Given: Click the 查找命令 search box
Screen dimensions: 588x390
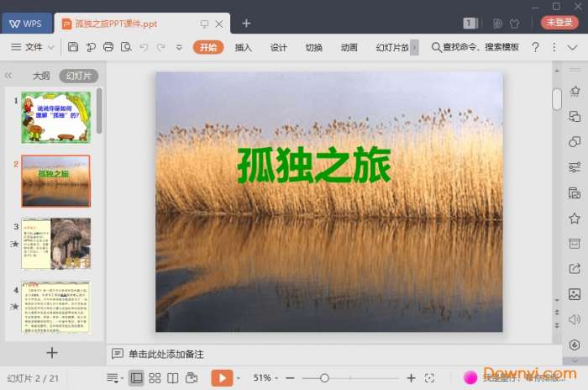Looking at the screenshot, I should 475,47.
